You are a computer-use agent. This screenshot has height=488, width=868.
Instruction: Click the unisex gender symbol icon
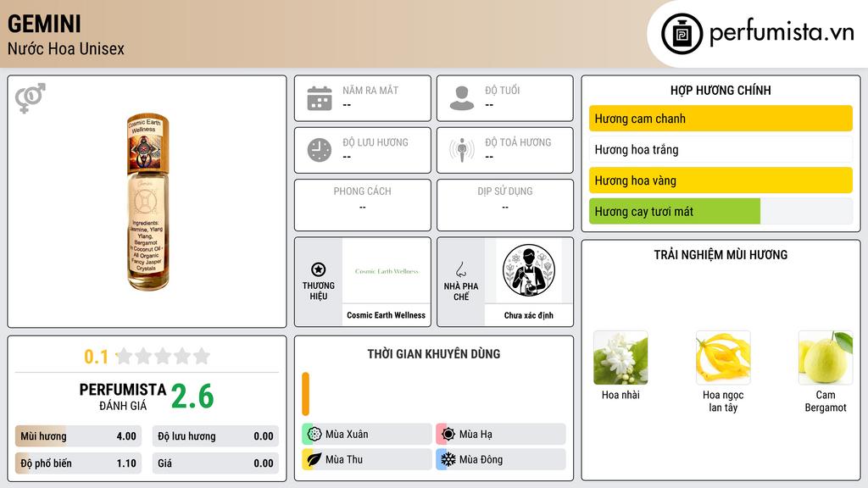tap(31, 98)
